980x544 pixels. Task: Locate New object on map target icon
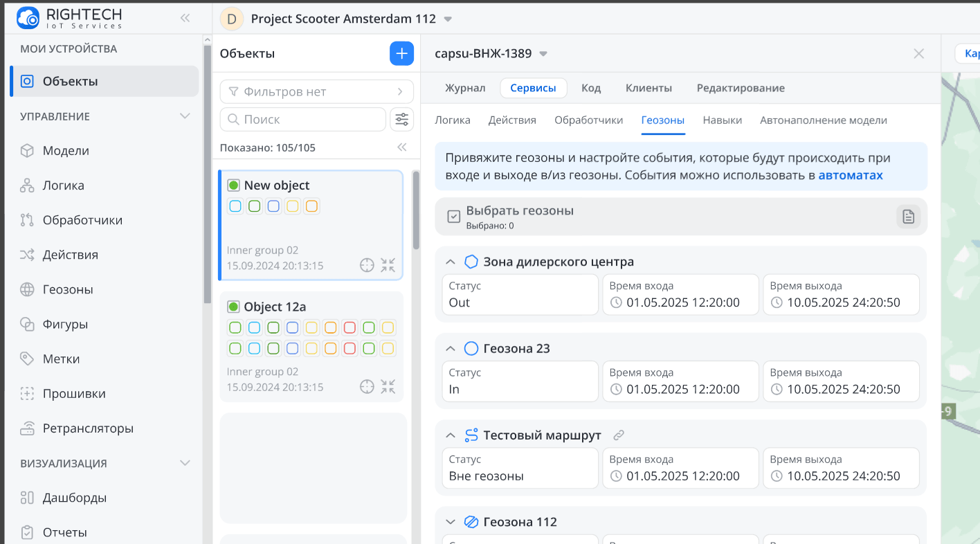pos(367,265)
